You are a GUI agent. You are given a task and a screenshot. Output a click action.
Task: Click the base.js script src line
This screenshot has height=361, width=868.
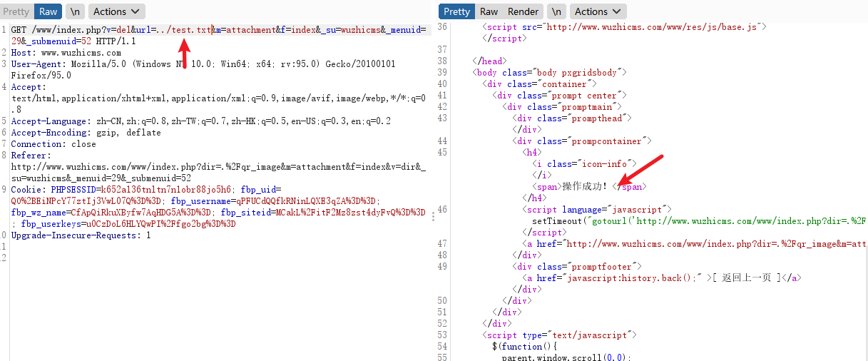tap(625, 27)
